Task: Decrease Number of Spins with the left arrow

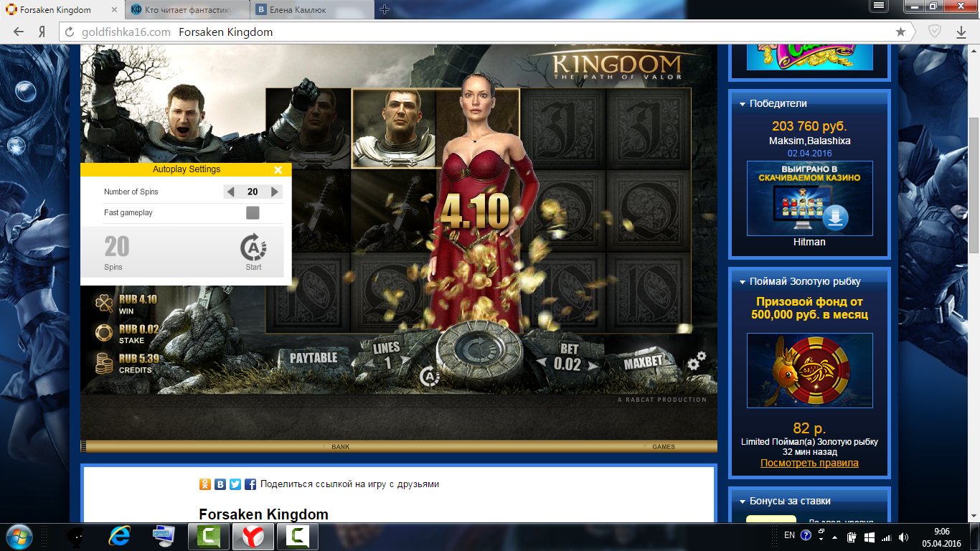Action: tap(230, 192)
